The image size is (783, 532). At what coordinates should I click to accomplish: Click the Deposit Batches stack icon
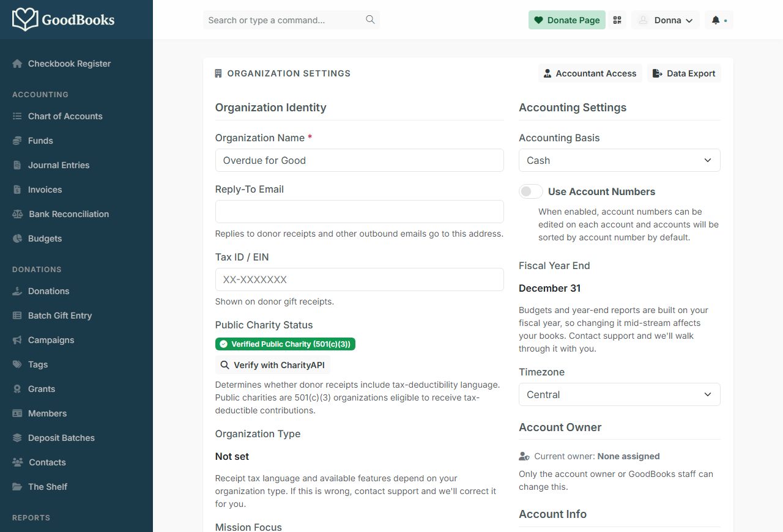[17, 438]
